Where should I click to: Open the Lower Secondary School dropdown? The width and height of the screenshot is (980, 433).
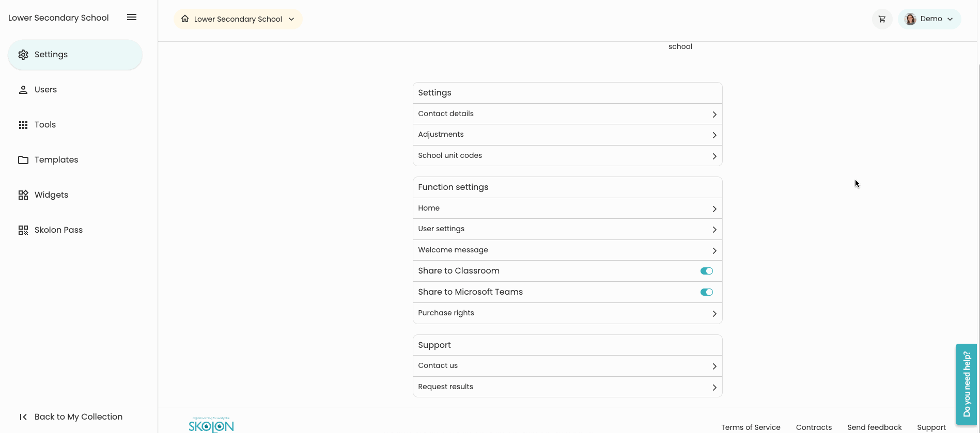point(238,19)
